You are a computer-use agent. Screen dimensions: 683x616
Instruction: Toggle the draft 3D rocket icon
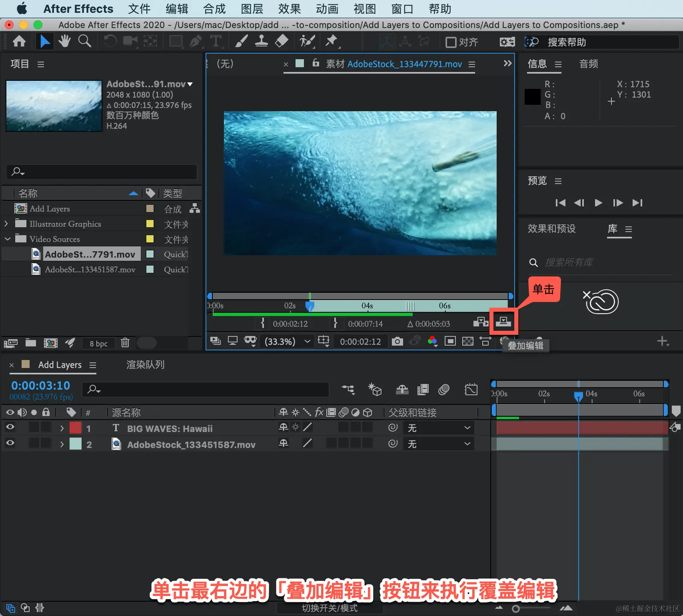click(70, 342)
